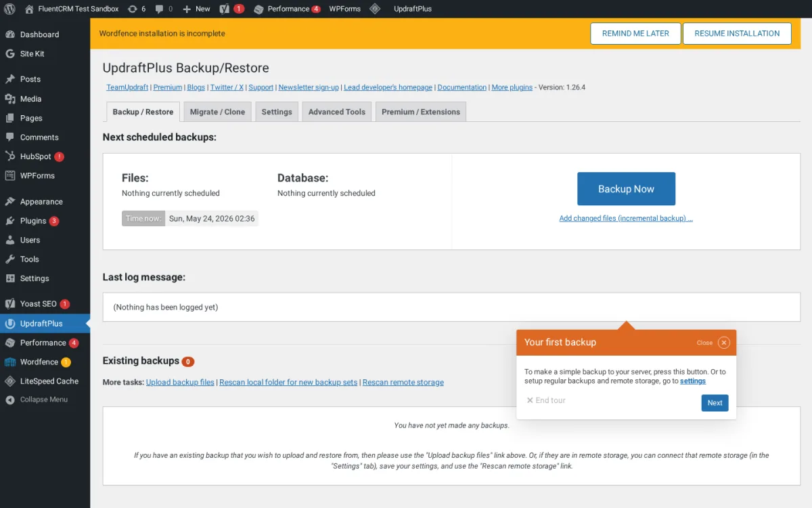Click Next in the tour popup
This screenshot has width=812, height=508.
pos(715,402)
